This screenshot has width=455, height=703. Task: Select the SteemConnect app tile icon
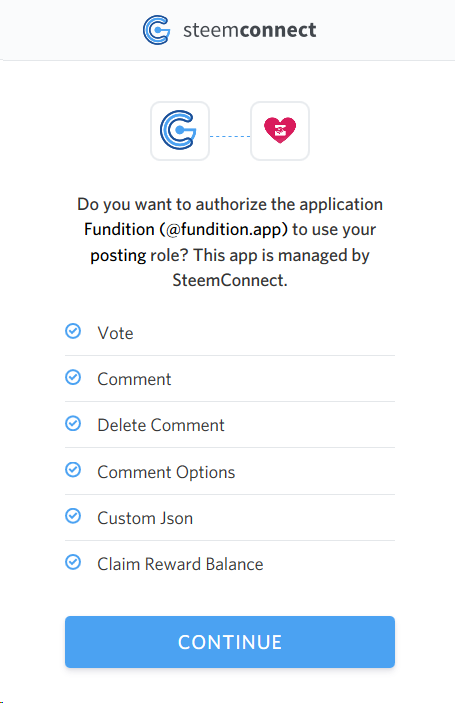[x=180, y=130]
